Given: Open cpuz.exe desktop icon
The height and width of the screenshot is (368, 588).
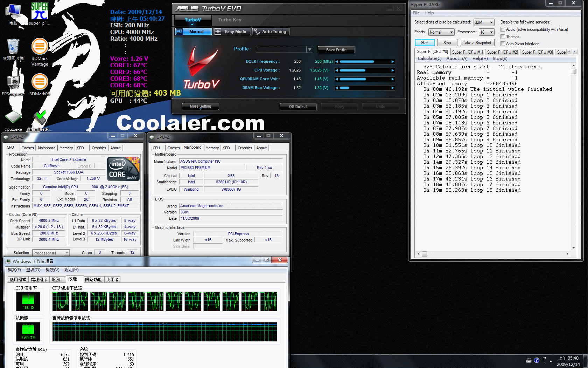Looking at the screenshot, I should (x=13, y=121).
